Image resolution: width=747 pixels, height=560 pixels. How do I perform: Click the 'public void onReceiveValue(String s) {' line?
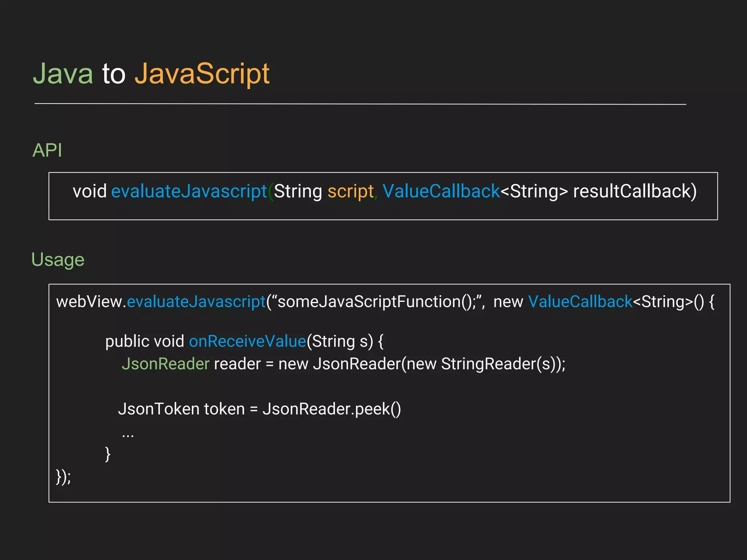[244, 342]
